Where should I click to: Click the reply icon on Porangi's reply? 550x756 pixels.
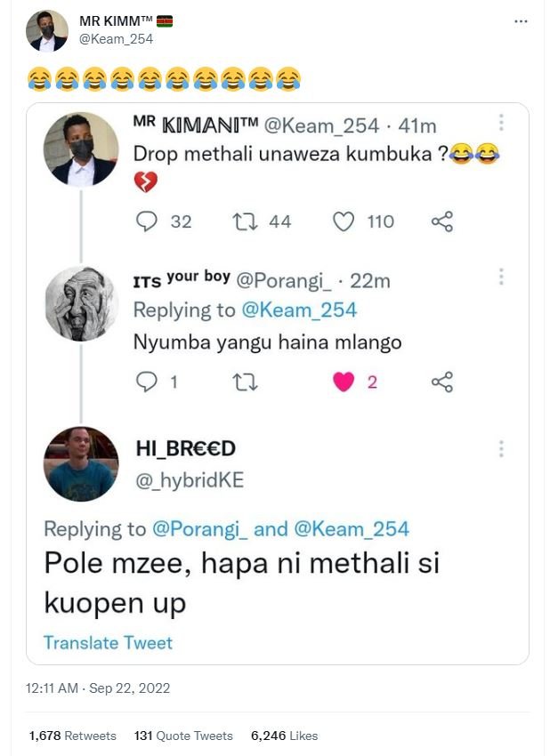(146, 381)
